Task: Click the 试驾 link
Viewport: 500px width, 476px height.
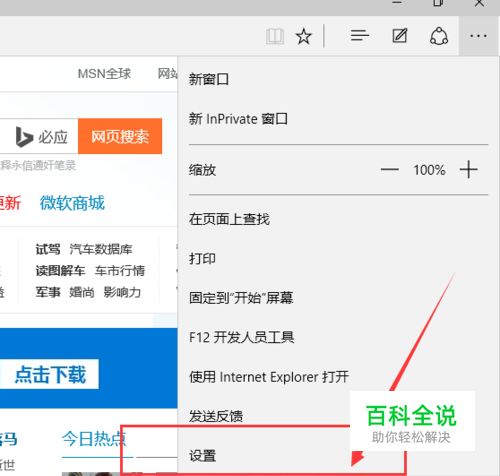Action: click(48, 249)
